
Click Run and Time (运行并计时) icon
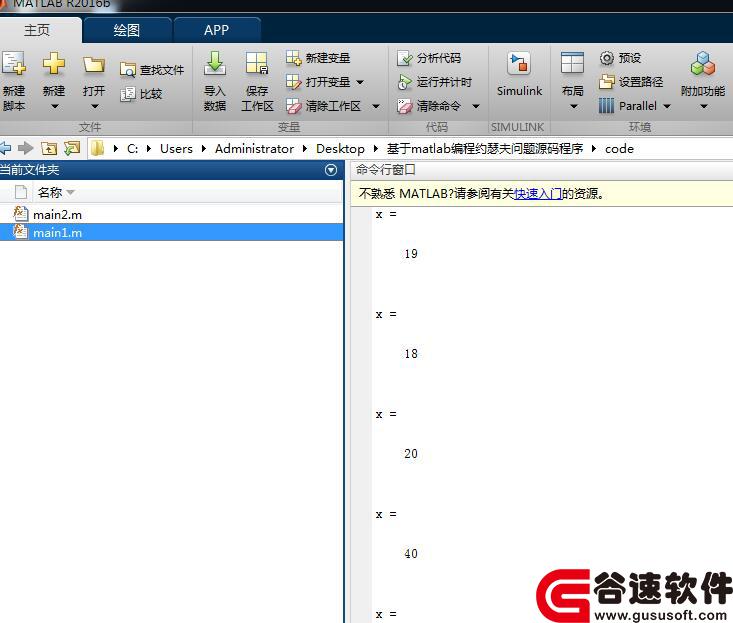[404, 82]
